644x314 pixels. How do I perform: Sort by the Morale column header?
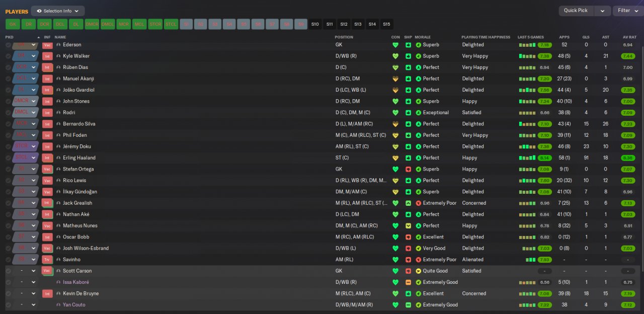(423, 37)
